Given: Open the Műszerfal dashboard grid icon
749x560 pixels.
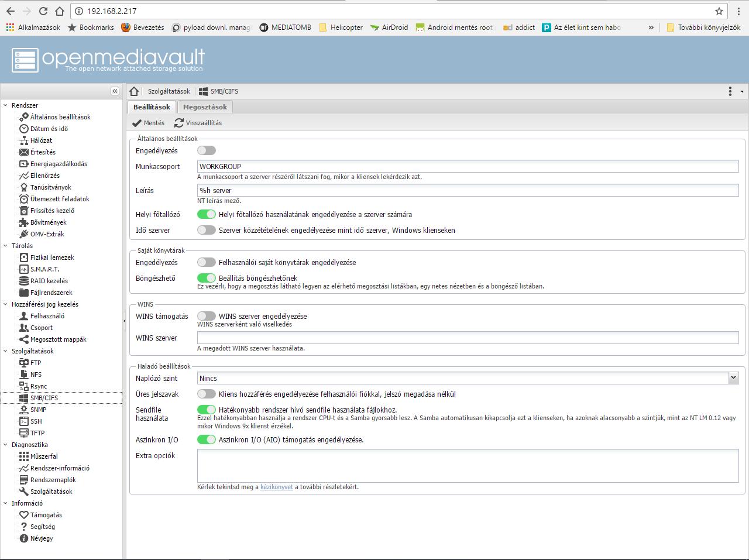Looking at the screenshot, I should coord(24,456).
